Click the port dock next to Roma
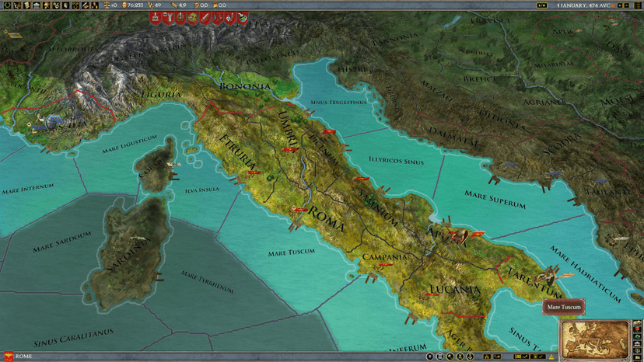 [294, 227]
